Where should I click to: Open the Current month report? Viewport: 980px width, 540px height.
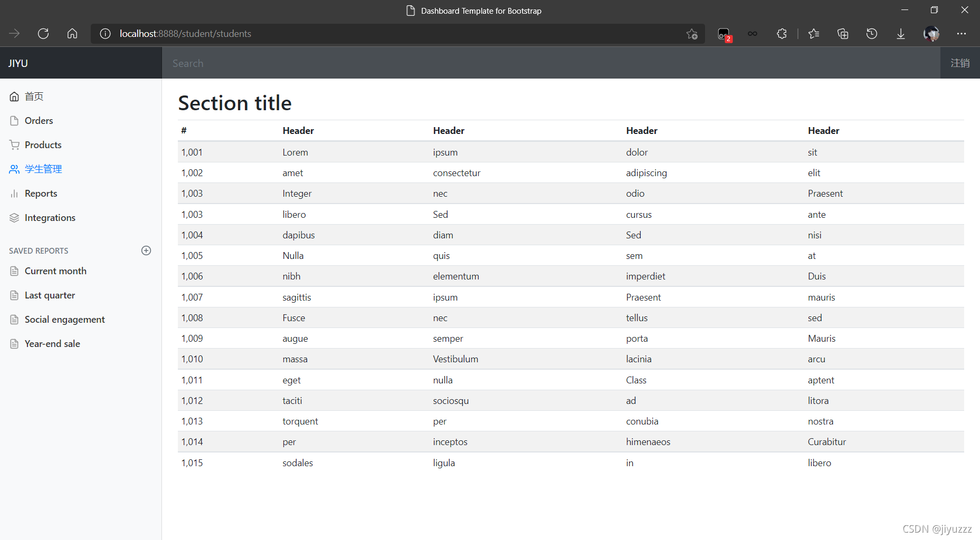tap(55, 271)
